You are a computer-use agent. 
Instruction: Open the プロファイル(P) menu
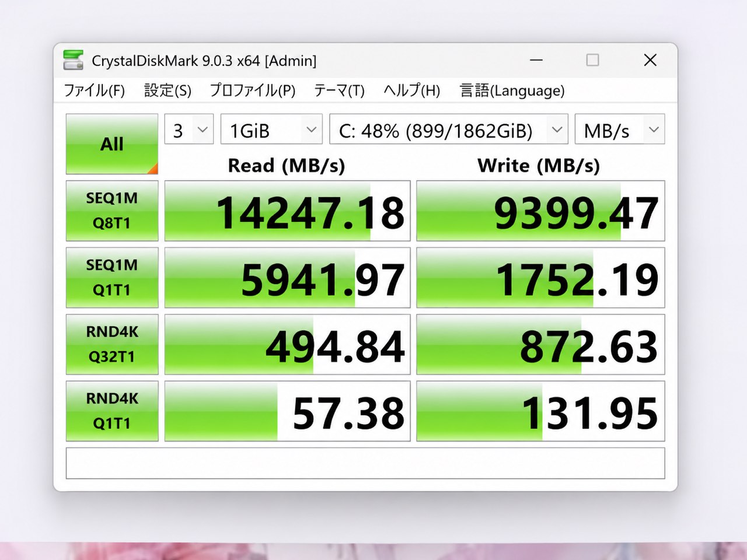(x=253, y=90)
